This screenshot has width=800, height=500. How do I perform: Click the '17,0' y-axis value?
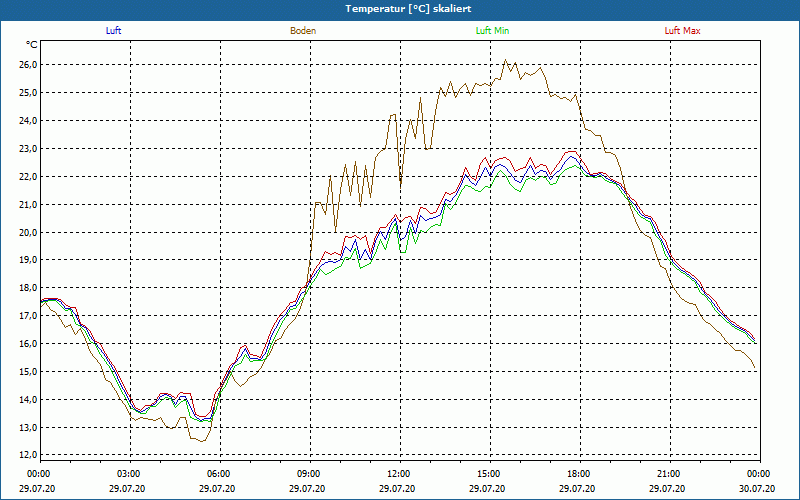28,316
